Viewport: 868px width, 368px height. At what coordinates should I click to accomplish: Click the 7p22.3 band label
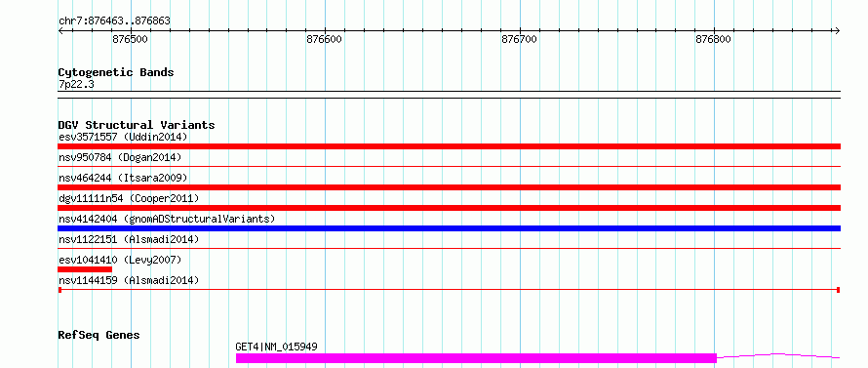click(x=76, y=85)
